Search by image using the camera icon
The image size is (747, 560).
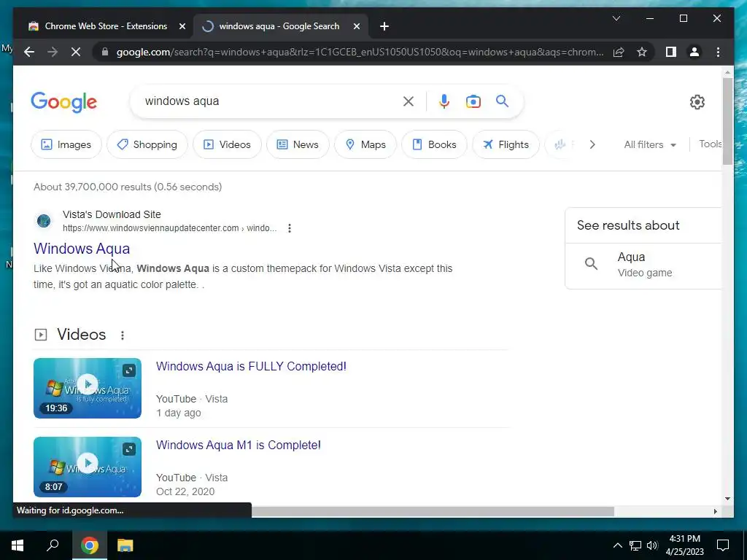[x=473, y=101]
